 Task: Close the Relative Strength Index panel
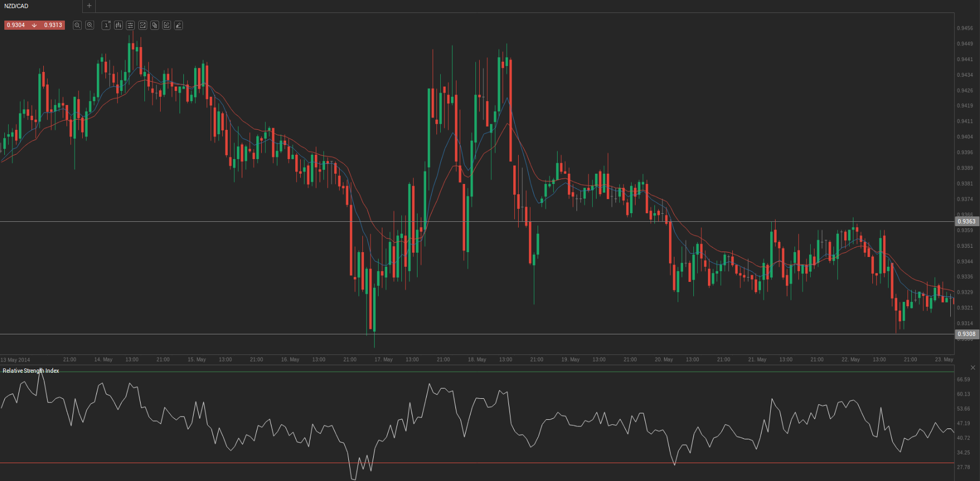[973, 367]
